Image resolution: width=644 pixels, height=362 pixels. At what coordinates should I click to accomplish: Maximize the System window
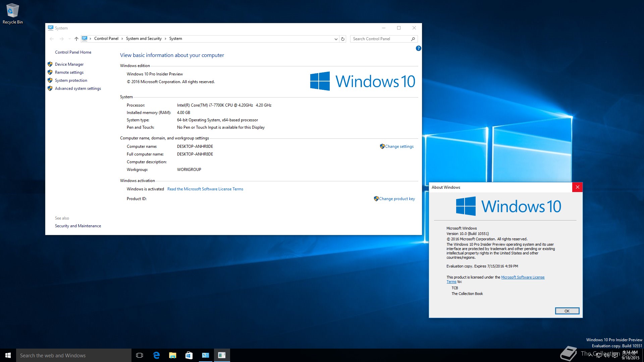[x=399, y=28]
